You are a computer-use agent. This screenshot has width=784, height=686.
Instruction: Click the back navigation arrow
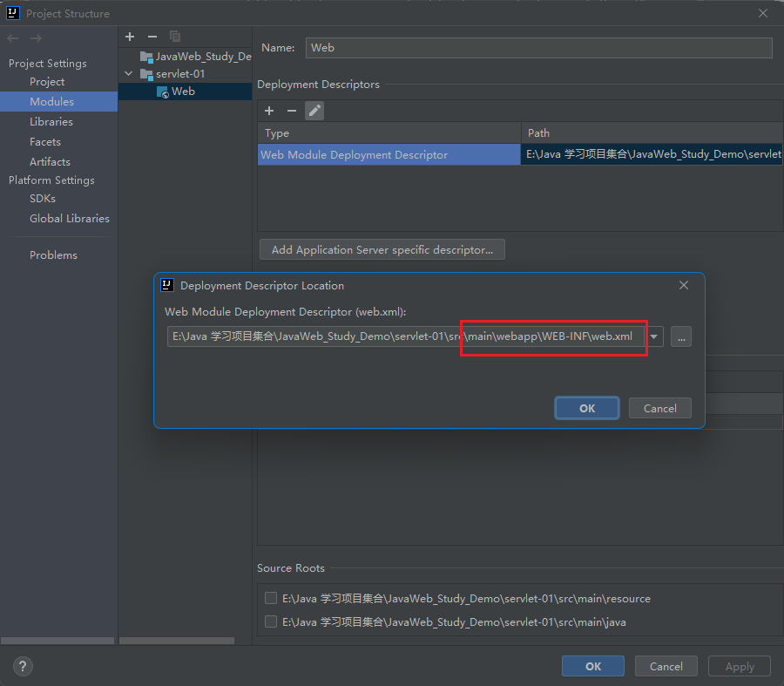13,38
